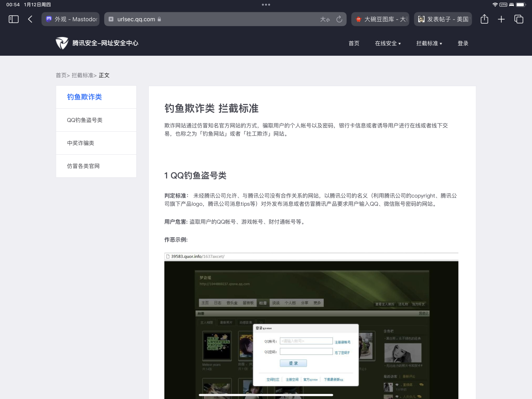Click the 拦截标准 breadcrumb link
This screenshot has height=399, width=532.
click(83, 75)
